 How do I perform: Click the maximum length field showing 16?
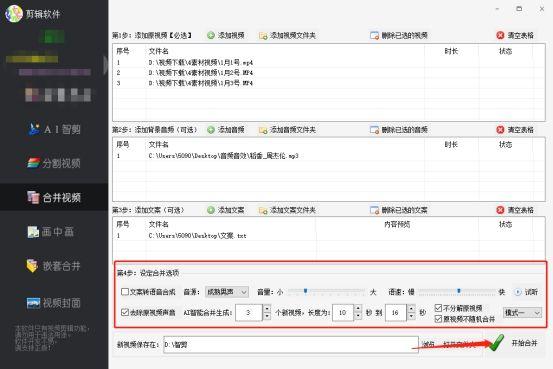(396, 313)
